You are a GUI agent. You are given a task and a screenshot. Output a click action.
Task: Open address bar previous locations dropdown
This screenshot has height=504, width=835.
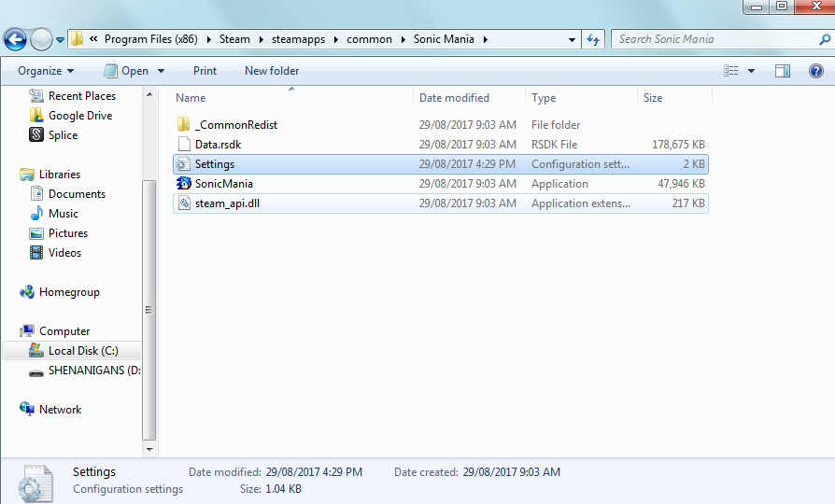(572, 39)
